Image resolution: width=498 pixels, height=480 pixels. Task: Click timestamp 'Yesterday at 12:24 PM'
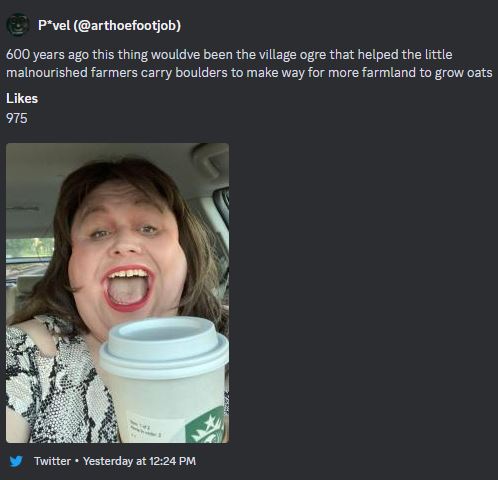tap(139, 461)
